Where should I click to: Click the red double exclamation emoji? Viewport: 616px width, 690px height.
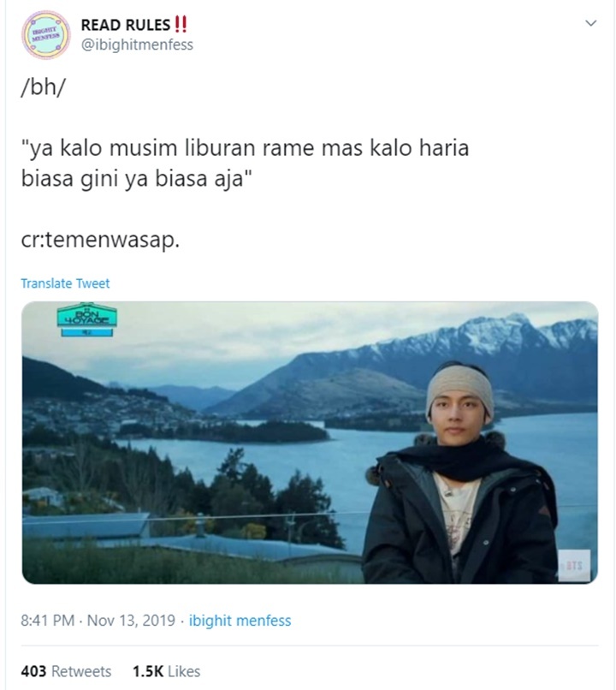[x=181, y=24]
